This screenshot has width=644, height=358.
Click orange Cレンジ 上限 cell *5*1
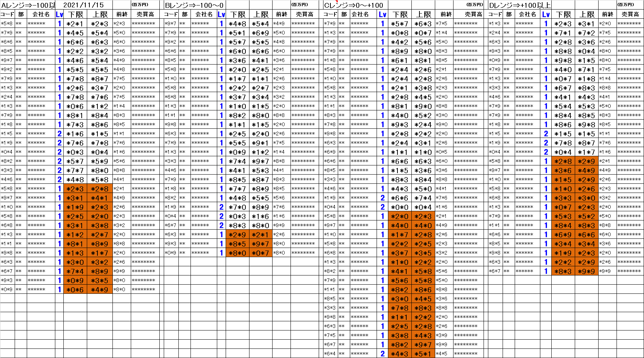coord(423,354)
